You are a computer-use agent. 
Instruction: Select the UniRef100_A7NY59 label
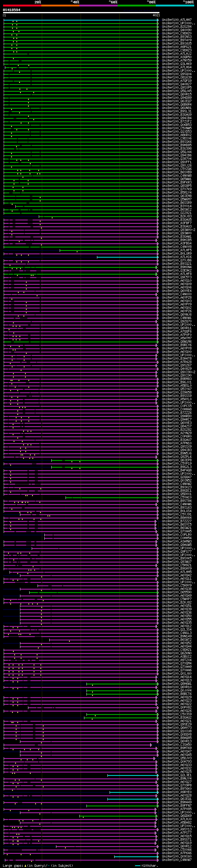(176, 61)
